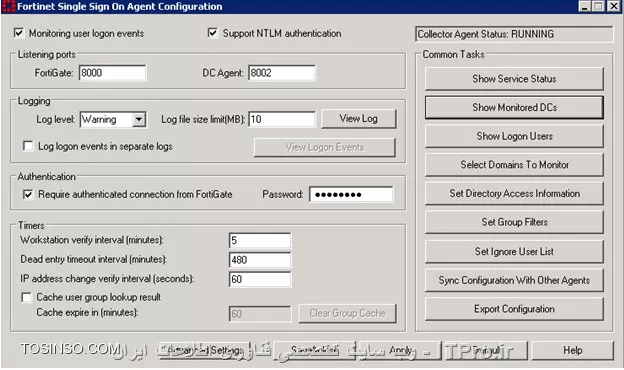This screenshot has width=624, height=370.
Task: Click the FortiGate listening port field
Action: 113,73
